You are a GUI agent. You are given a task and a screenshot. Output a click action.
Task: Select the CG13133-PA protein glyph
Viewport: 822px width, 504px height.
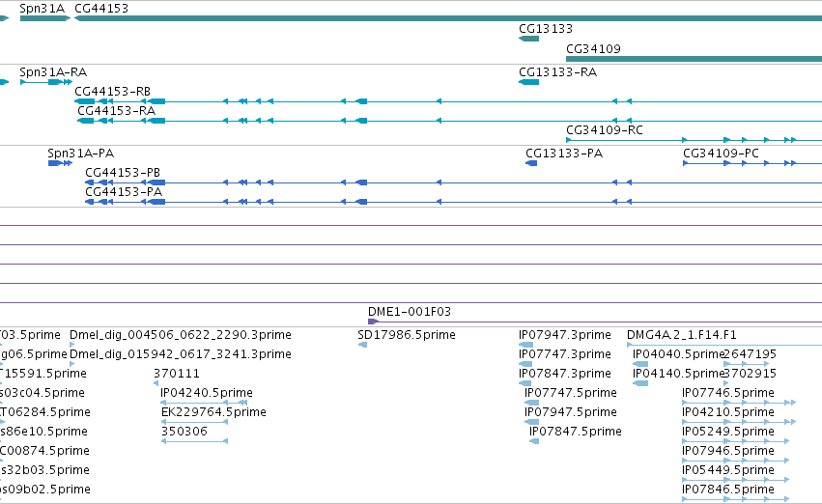[x=531, y=163]
